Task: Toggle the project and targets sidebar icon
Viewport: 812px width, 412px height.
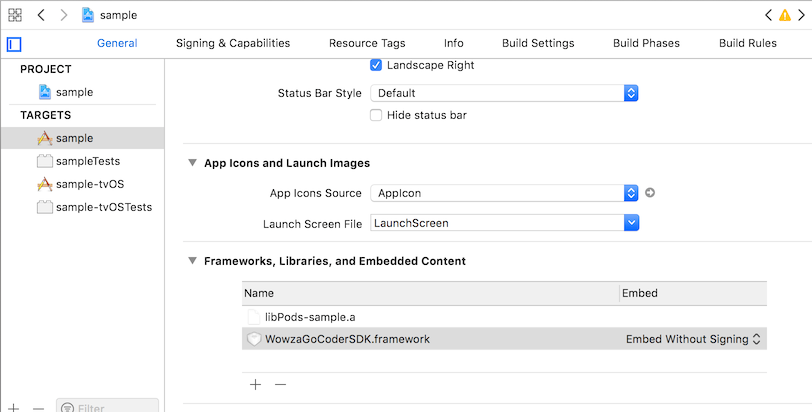Action: [x=14, y=44]
